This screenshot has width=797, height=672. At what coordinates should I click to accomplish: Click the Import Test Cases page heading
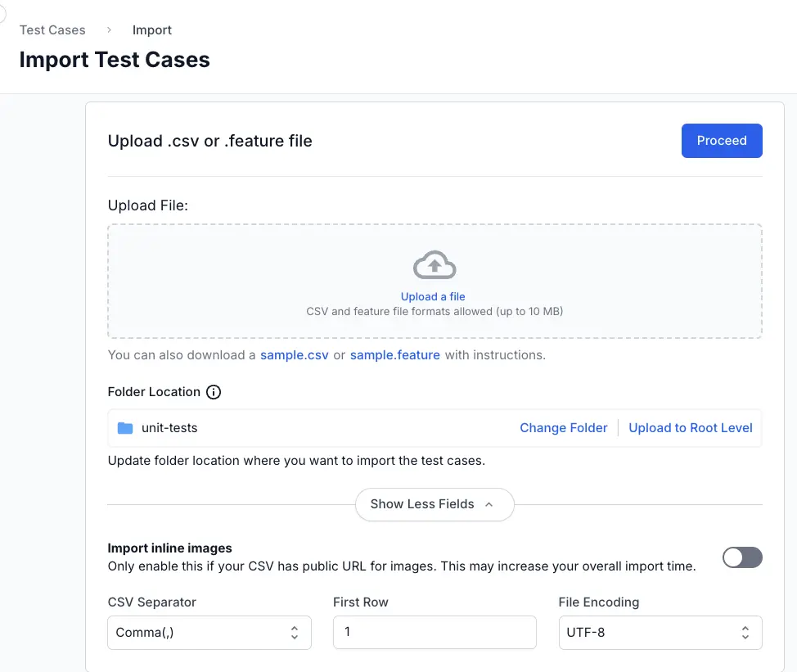(x=115, y=60)
